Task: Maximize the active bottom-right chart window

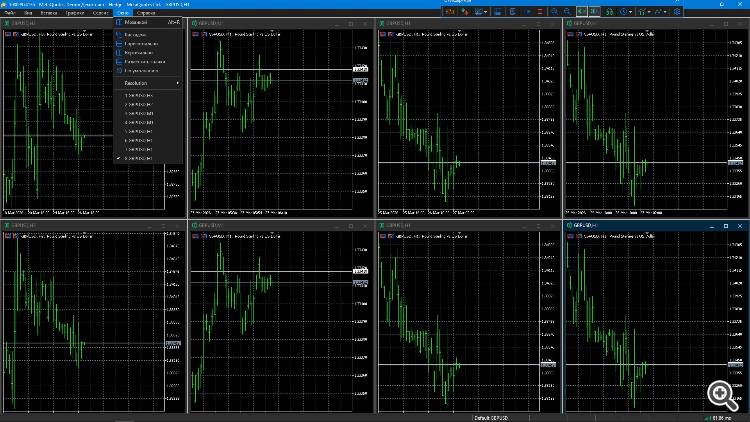Action: point(726,225)
